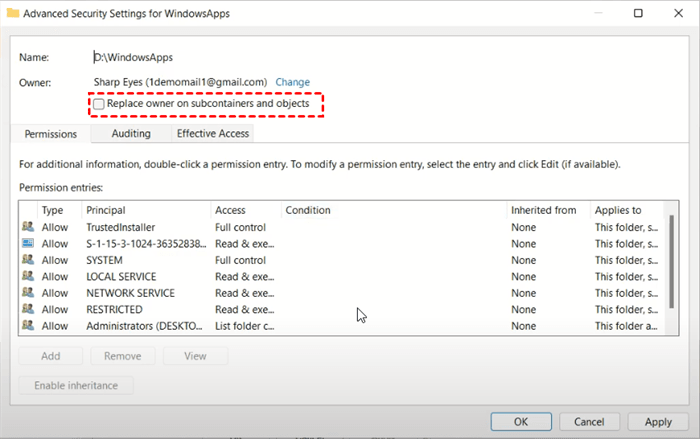
Task: Click the Name path field D:\WindowsApps
Action: [133, 57]
